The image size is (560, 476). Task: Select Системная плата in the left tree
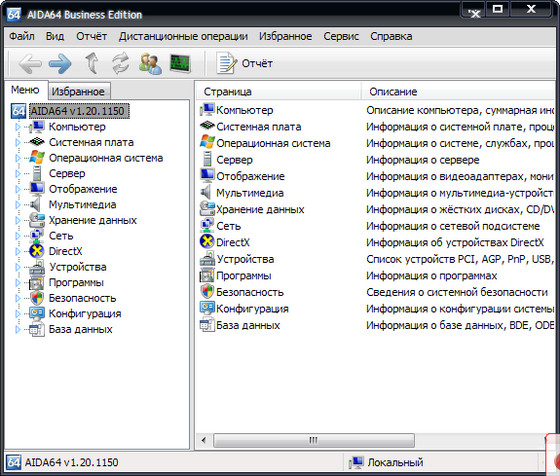91,142
